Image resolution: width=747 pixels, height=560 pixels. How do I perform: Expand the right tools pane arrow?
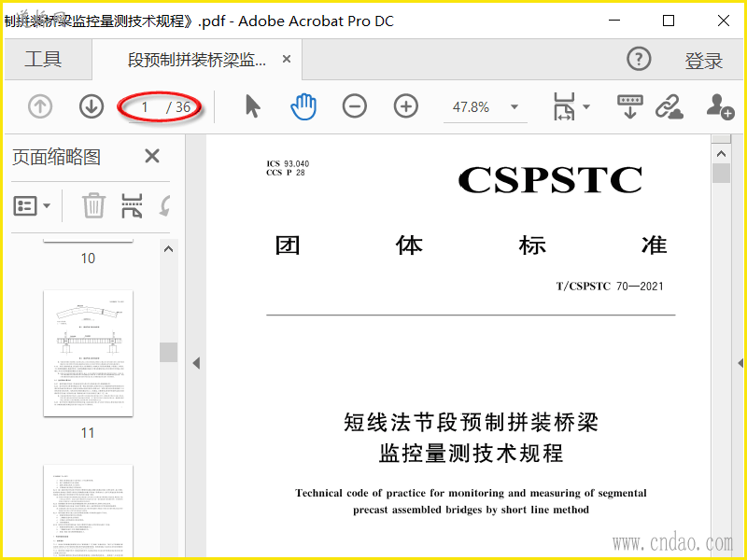(740, 363)
